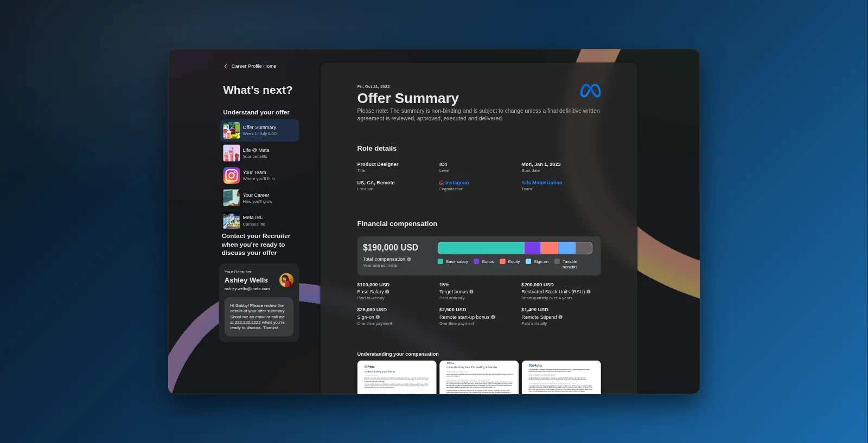Click Ashley Wells' recruiter avatar photo
868x443 pixels.
click(x=286, y=280)
